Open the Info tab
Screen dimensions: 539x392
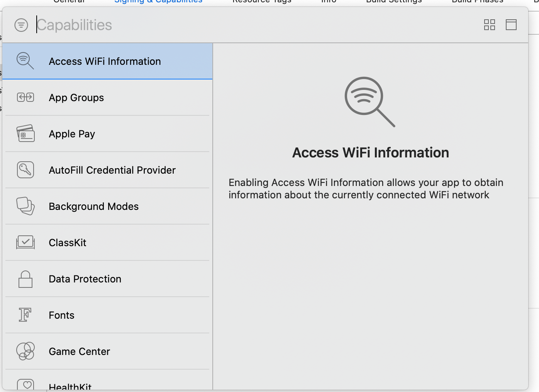[x=328, y=2]
